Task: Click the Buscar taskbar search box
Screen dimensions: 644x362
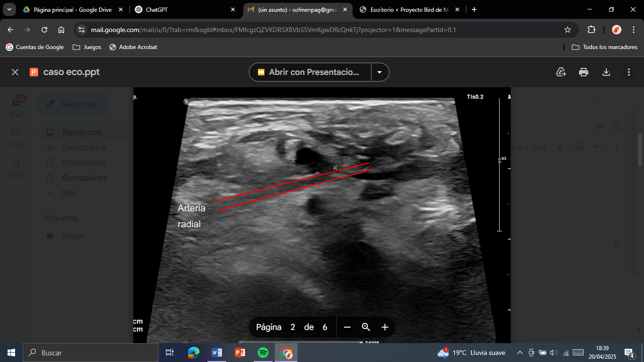Action: [91, 353]
